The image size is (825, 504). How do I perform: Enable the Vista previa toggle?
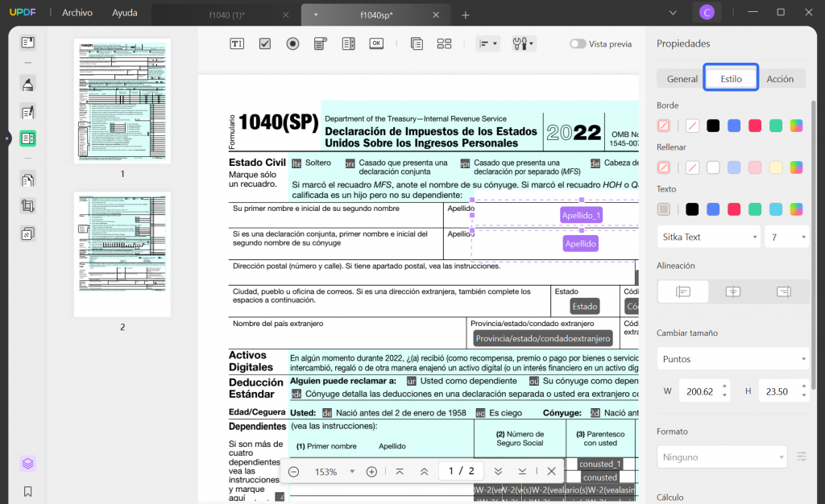coord(578,45)
